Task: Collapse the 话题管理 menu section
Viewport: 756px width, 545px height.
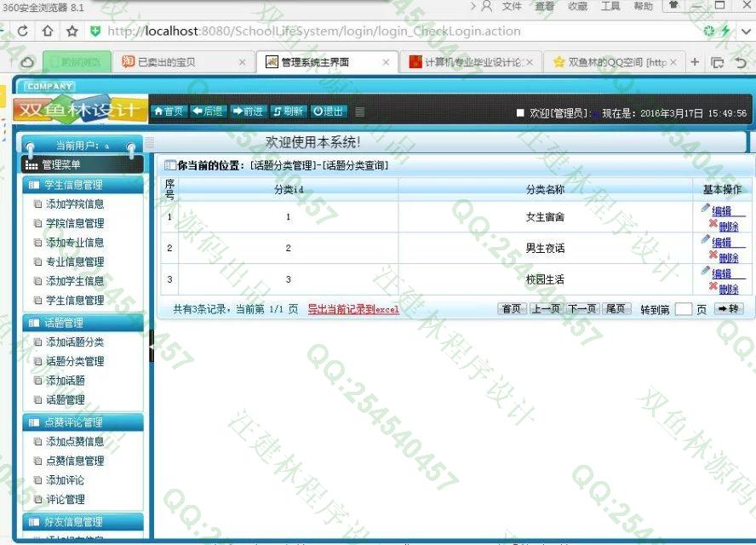Action: click(x=83, y=323)
